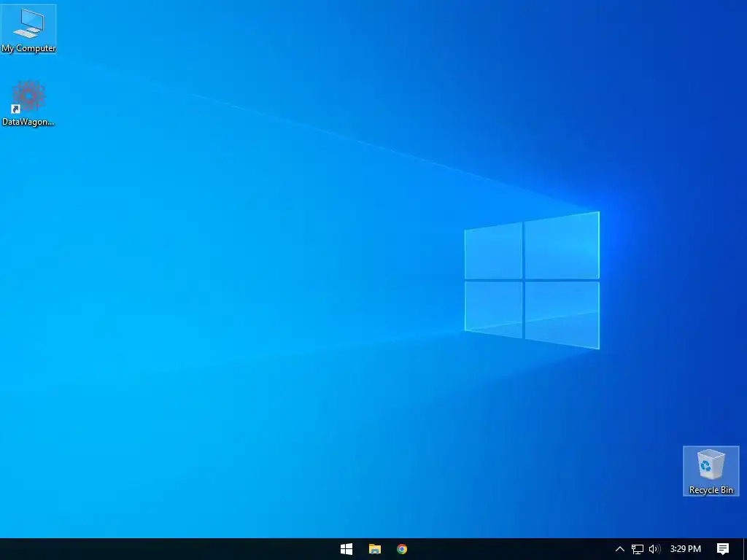Launch Google Chrome from taskbar
This screenshot has width=747, height=560.
click(402, 549)
